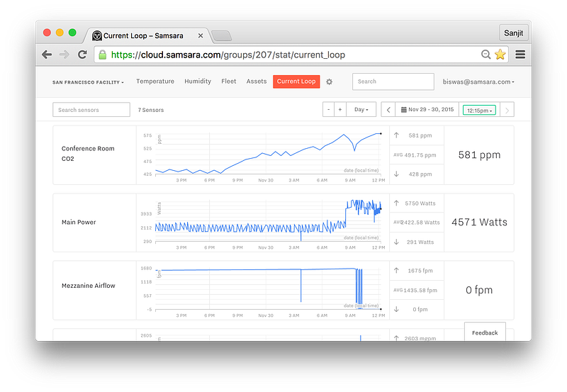Image resolution: width=567 pixels, height=392 pixels.
Task: Open a new browser tab
Action: coord(221,36)
